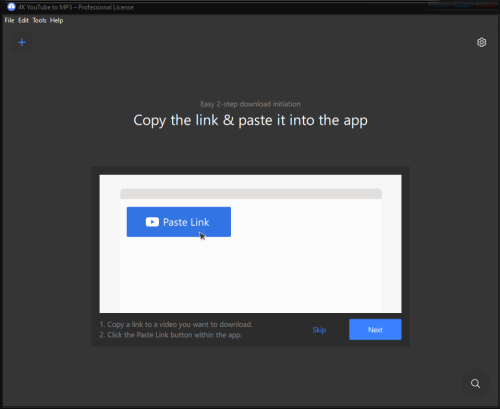This screenshot has height=409, width=500.
Task: Click the heading 'Copy the link & paste it into the app'
Action: coord(250,120)
